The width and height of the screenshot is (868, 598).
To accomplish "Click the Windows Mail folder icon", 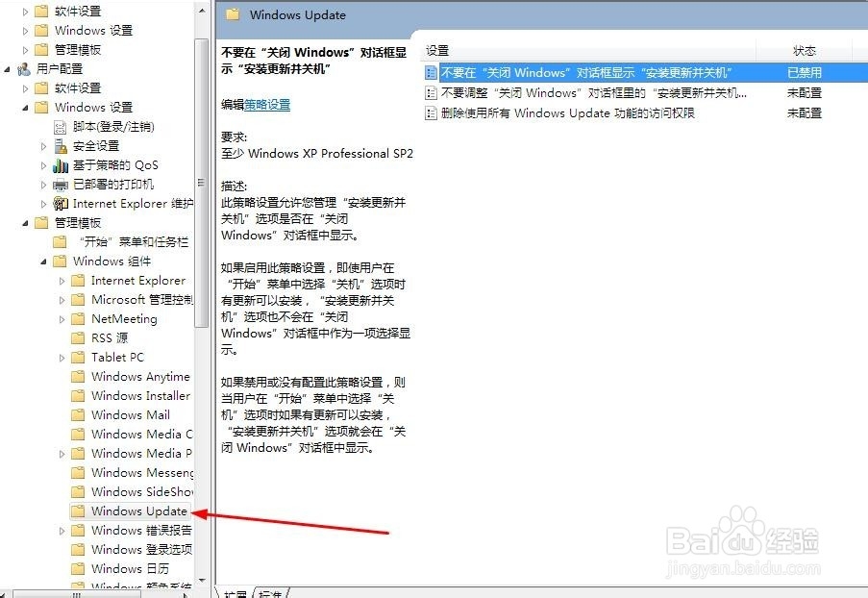I will click(78, 414).
